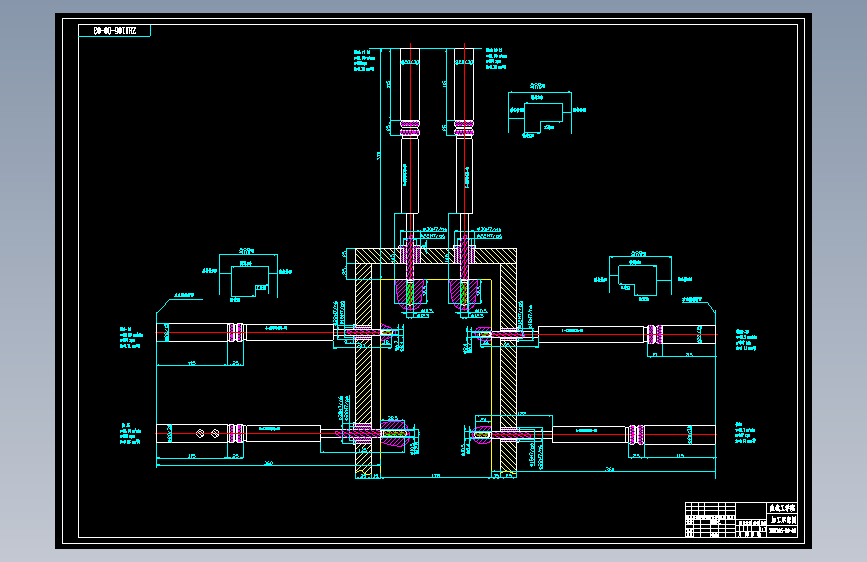Click the drawing number cell in the bottom-right title block
The width and height of the screenshot is (867, 562).
tap(782, 531)
